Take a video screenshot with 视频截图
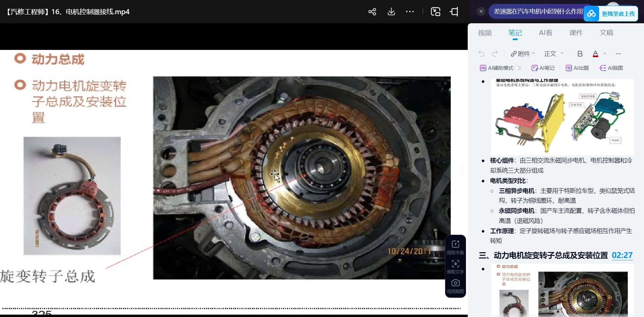 point(455,285)
